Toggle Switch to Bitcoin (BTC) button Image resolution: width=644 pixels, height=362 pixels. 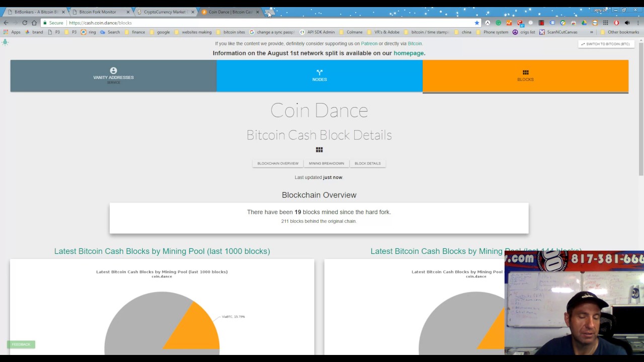pyautogui.click(x=606, y=44)
